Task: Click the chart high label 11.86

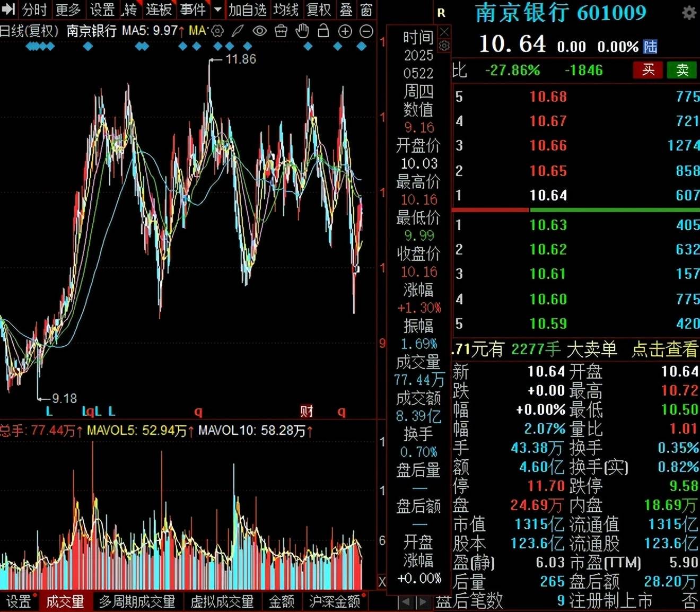Action: (x=241, y=59)
